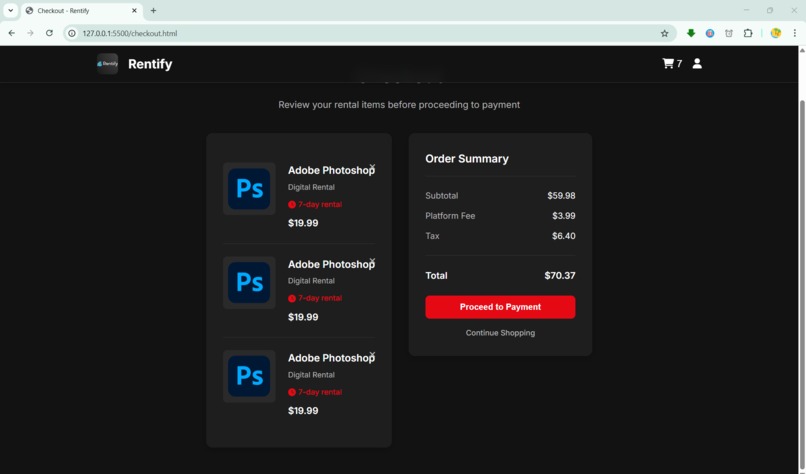The width and height of the screenshot is (806, 474).
Task: Click the third item's 7-day rental label
Action: 315,392
